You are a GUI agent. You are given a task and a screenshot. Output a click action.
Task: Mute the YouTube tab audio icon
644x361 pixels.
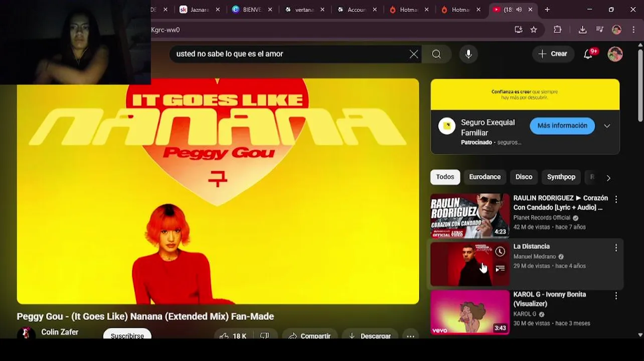[x=519, y=10]
